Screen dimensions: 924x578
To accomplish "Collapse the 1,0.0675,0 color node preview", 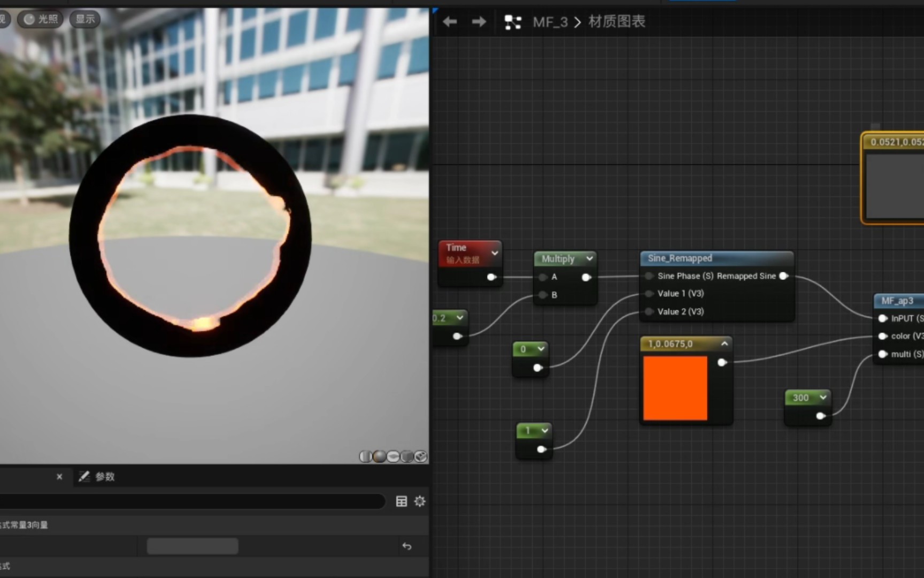I will (x=725, y=344).
